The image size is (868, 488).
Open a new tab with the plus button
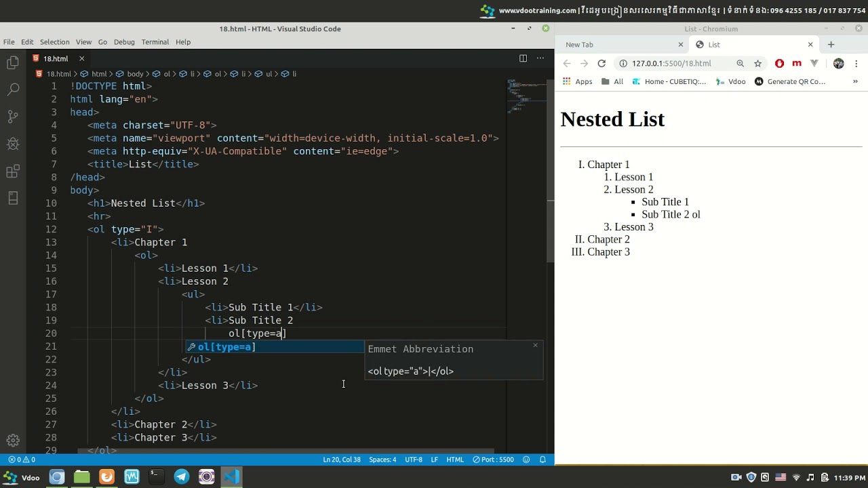831,45
